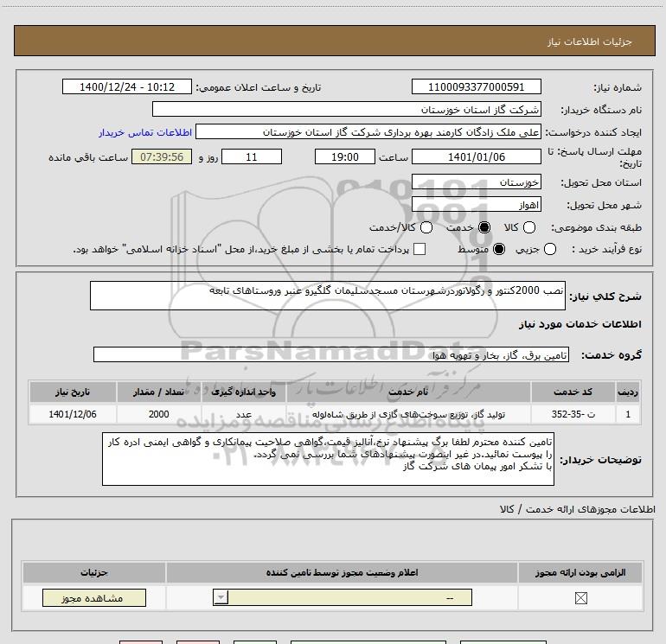This screenshot has width=666, height=644.
Task: Click the quantity cell 2000
Action: pos(159,414)
